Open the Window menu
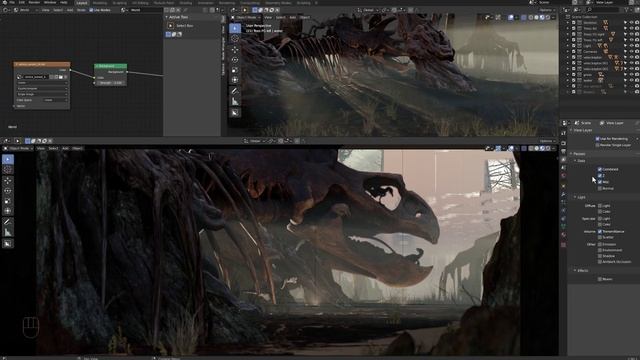 click(50, 2)
